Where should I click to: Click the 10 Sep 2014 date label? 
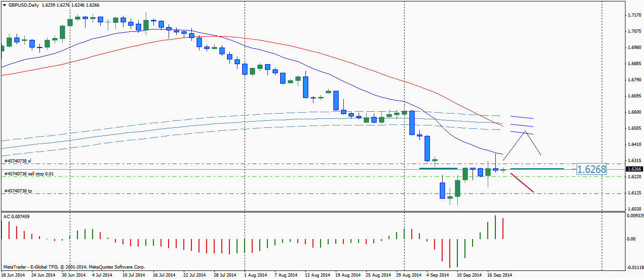pyautogui.click(x=469, y=275)
